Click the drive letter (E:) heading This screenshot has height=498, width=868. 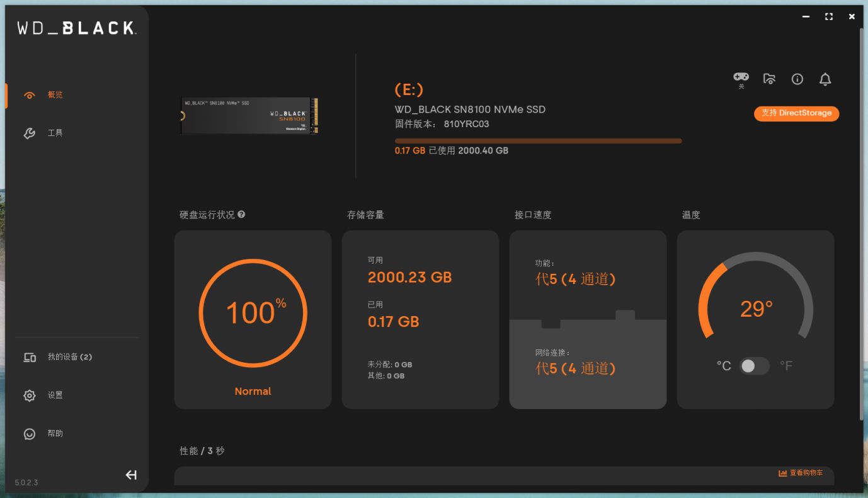coord(409,90)
